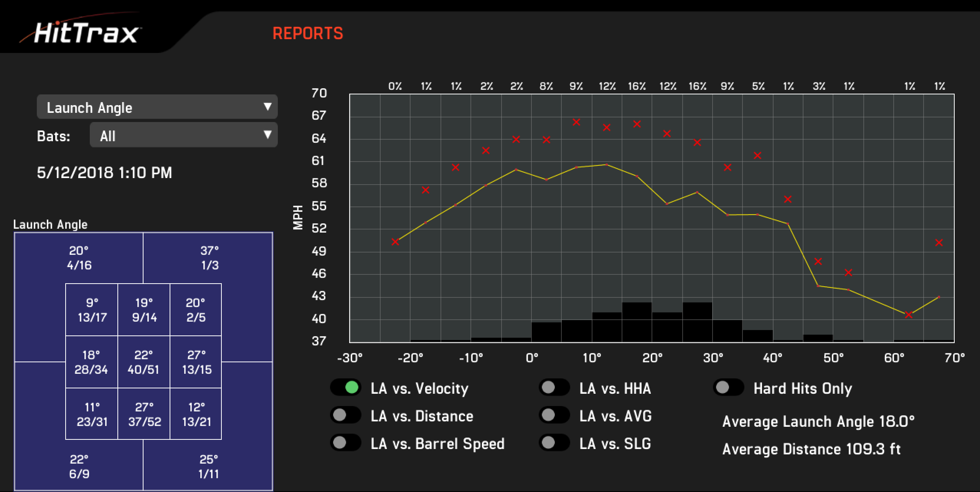Select center strike zone cell 22° 40/51

point(144,362)
